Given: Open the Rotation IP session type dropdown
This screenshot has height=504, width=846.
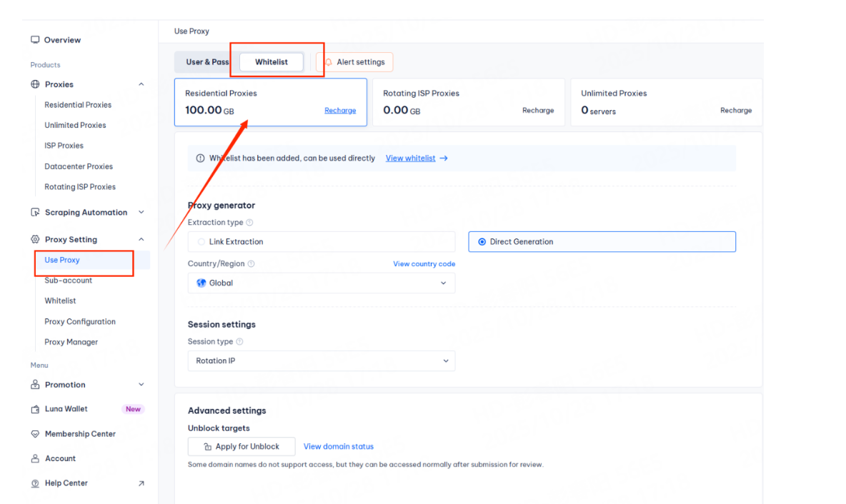Looking at the screenshot, I should tap(321, 361).
